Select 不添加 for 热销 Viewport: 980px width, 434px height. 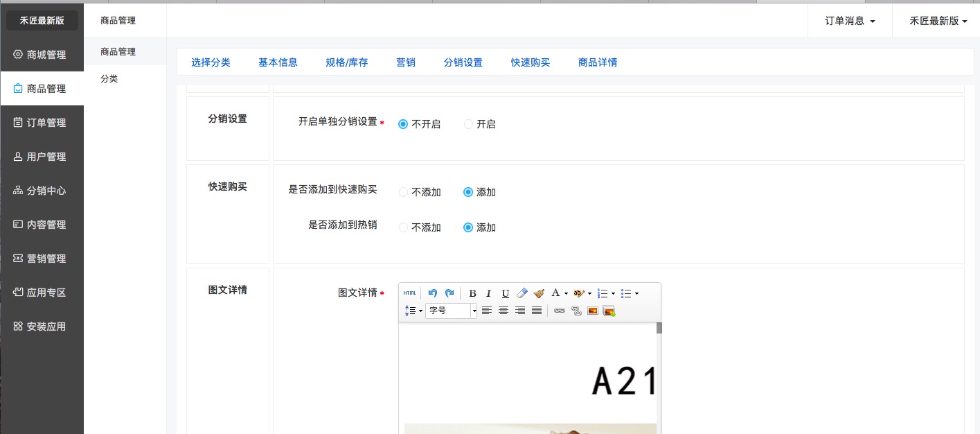(x=404, y=227)
